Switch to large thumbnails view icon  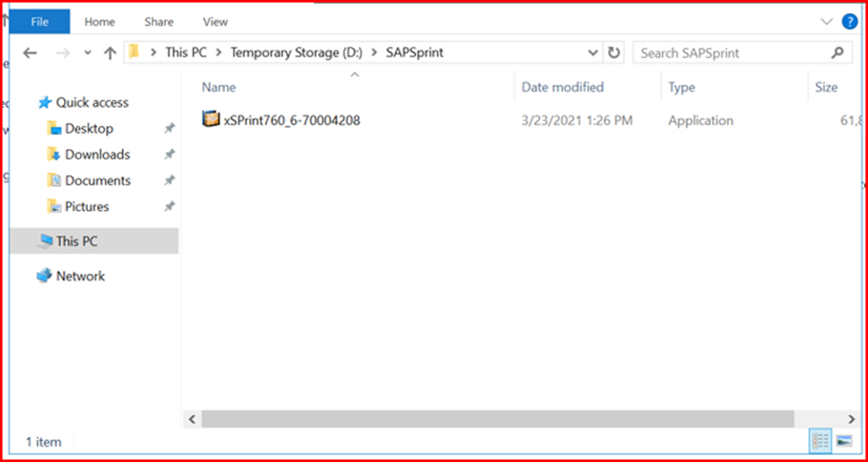pyautogui.click(x=843, y=440)
